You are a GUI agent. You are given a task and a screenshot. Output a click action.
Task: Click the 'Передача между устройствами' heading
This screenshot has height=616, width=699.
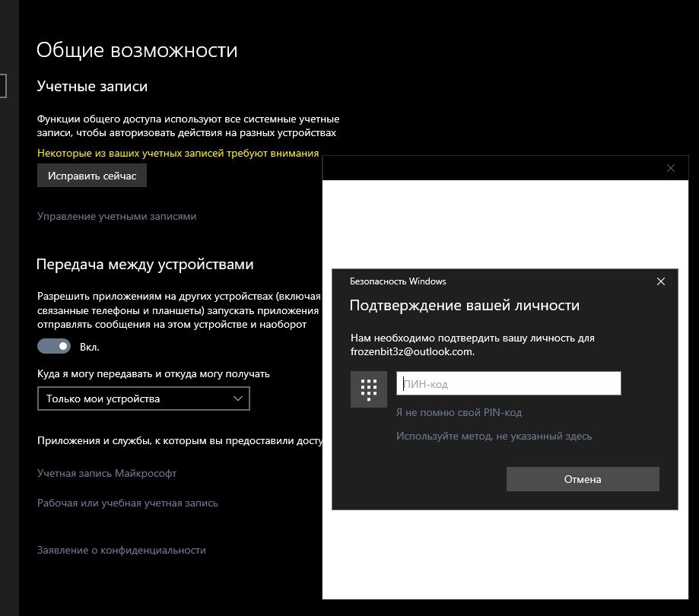click(145, 264)
